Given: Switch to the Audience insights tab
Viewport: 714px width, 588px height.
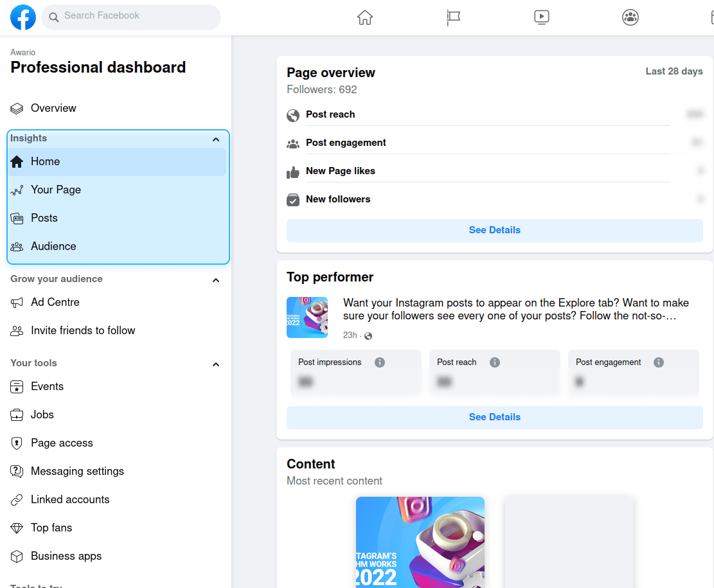Looking at the screenshot, I should click(x=53, y=246).
